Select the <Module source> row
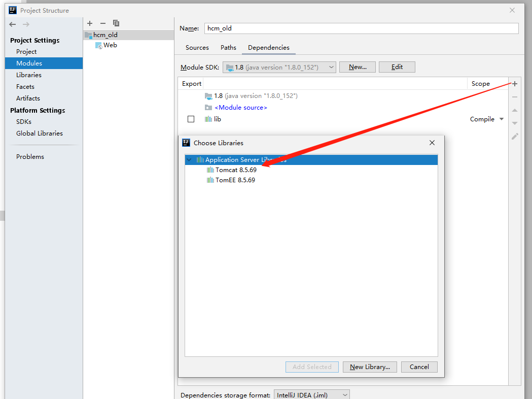 tap(343, 107)
